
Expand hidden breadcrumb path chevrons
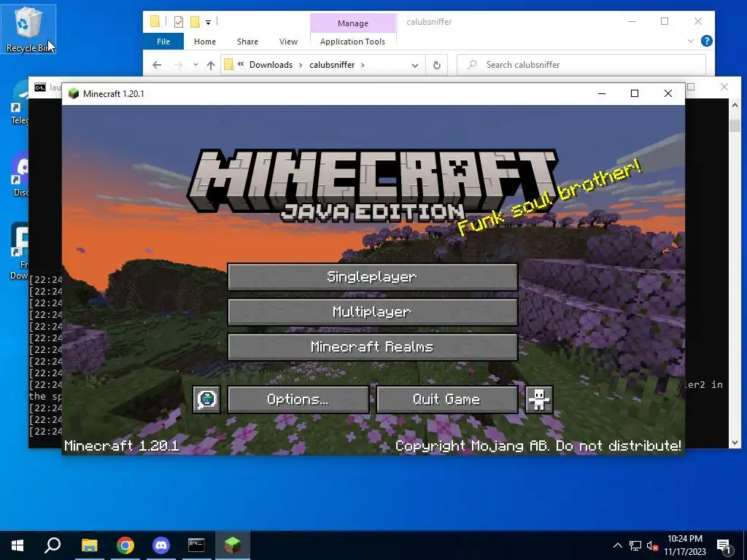coord(241,64)
